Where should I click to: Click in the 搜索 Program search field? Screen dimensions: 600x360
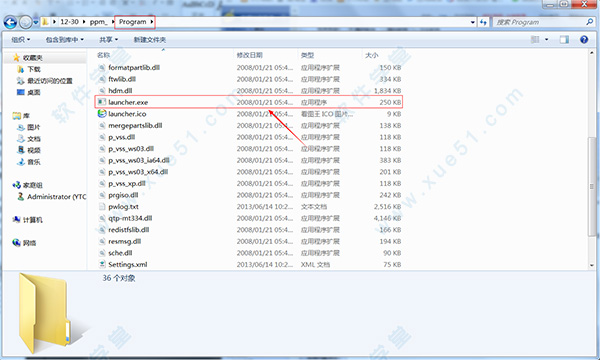540,22
